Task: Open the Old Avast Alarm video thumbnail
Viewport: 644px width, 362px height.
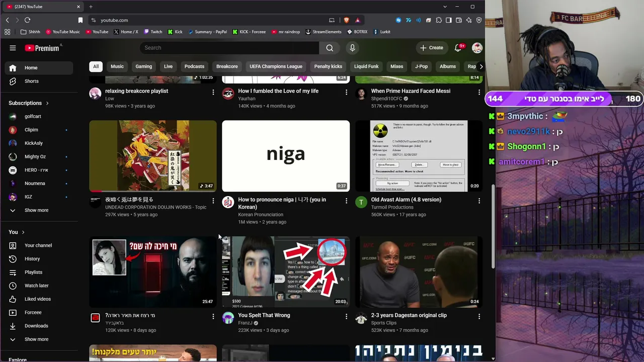Action: pos(419,156)
